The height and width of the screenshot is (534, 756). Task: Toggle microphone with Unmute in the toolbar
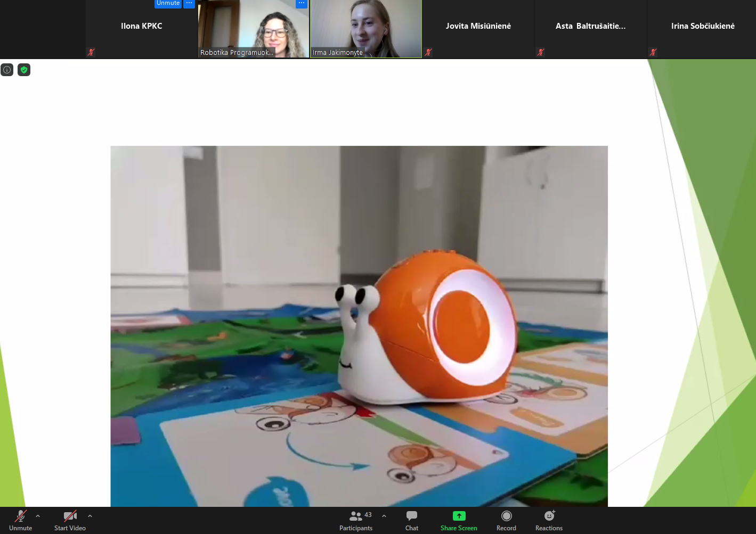20,520
